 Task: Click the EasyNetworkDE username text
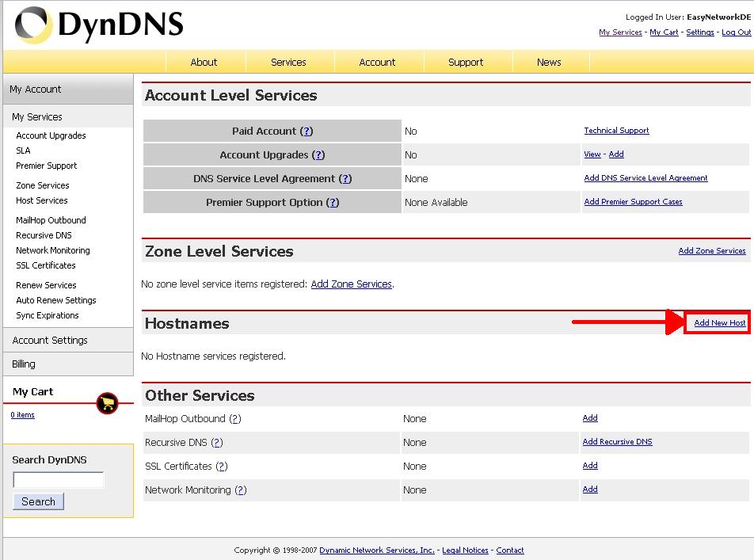pyautogui.click(x=719, y=17)
